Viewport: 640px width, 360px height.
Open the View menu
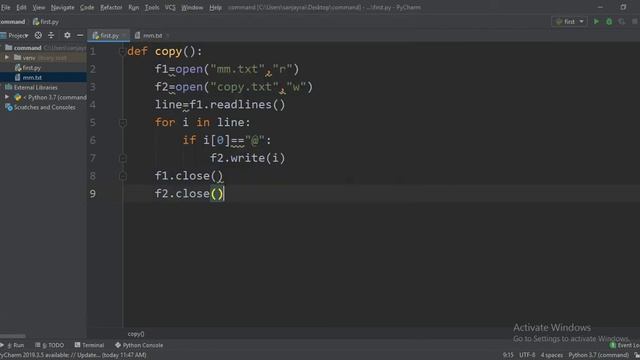(x=39, y=7)
